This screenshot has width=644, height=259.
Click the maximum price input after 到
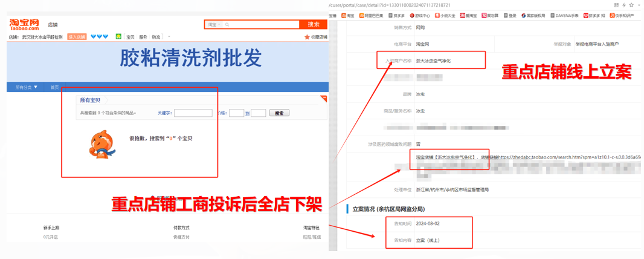(x=259, y=113)
